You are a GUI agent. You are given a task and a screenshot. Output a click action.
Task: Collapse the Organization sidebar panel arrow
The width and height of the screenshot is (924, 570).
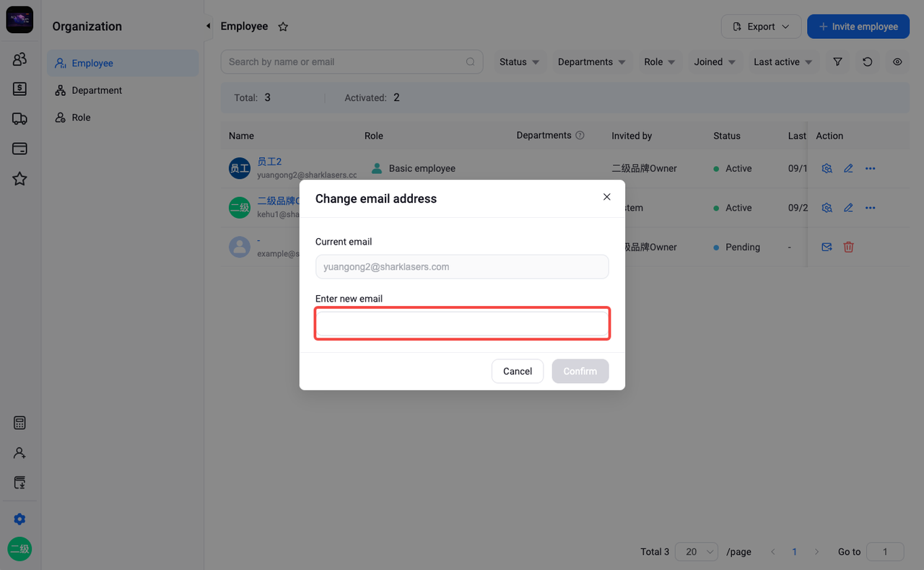208,26
